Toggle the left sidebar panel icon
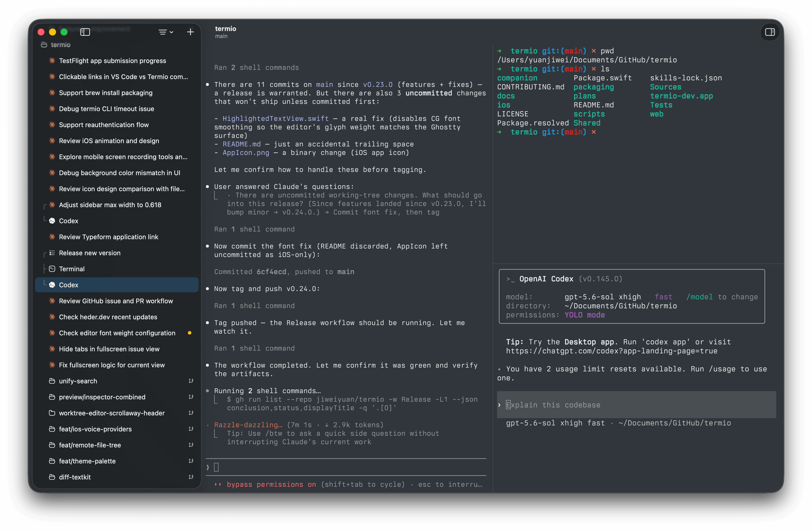 (85, 32)
